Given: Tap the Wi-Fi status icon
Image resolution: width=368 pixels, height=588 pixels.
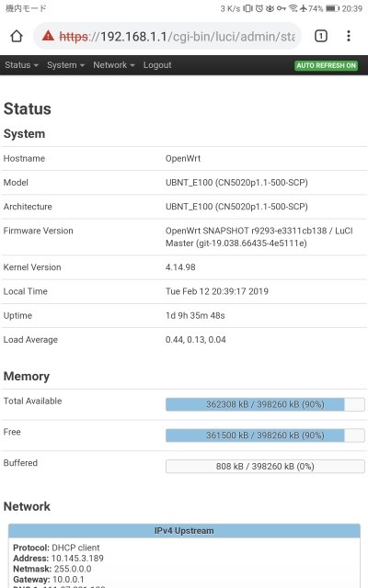Looking at the screenshot, I should pyautogui.click(x=293, y=8).
